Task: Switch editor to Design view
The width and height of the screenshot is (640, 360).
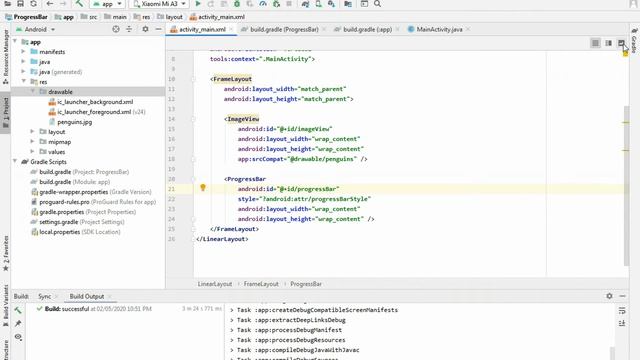Action: (x=621, y=43)
